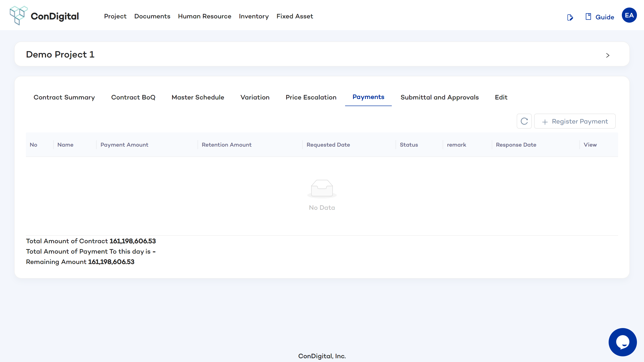Open the EA user avatar menu
The image size is (644, 362).
coord(629,16)
